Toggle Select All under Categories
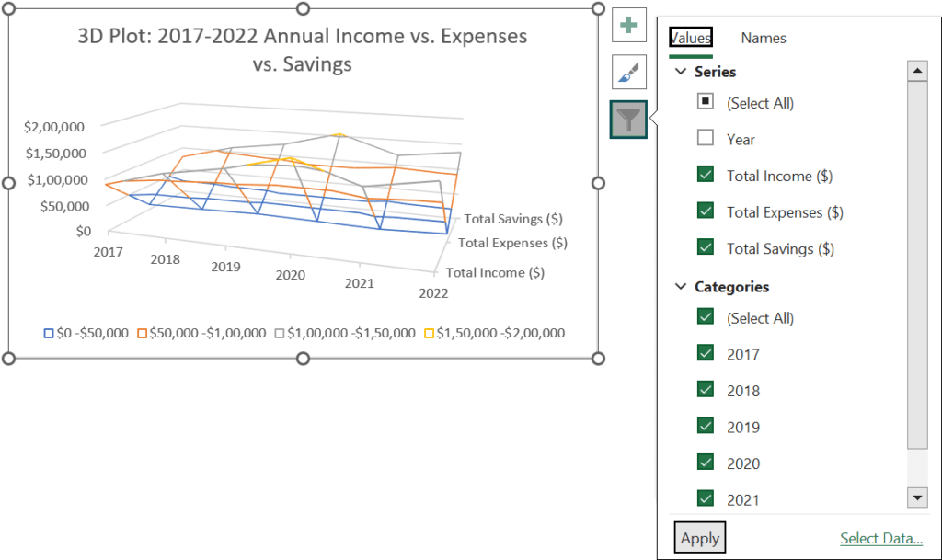This screenshot has width=942, height=560. coord(706,317)
